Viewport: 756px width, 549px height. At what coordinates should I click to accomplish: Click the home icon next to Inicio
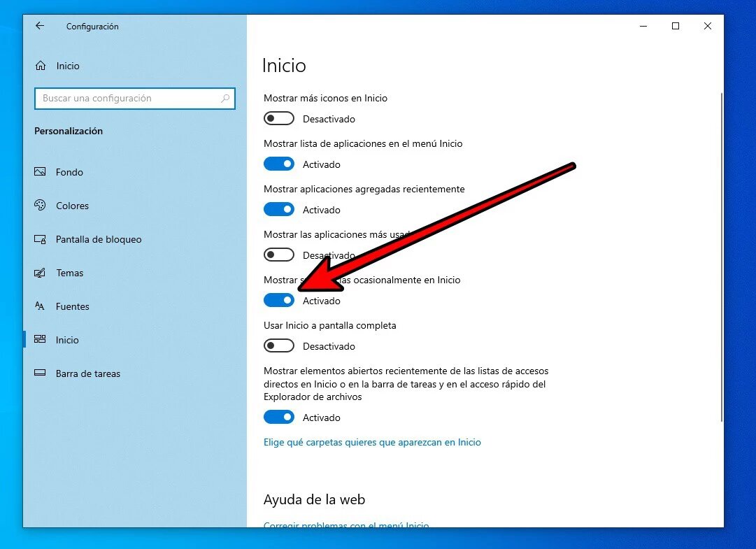pyautogui.click(x=41, y=66)
